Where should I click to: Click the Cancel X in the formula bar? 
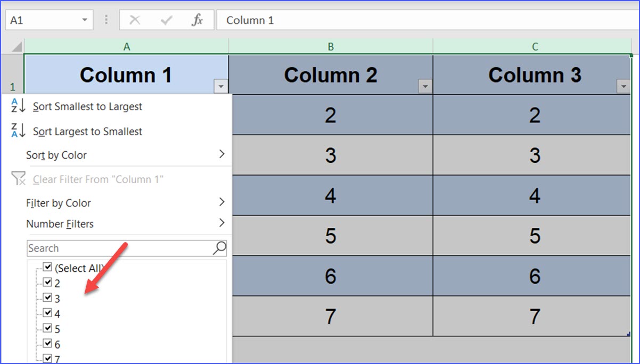click(136, 20)
